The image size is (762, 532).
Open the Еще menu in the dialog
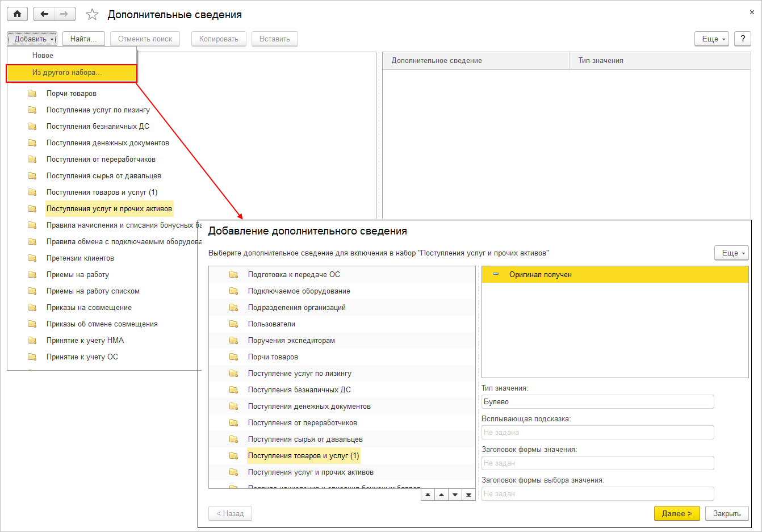tap(731, 253)
